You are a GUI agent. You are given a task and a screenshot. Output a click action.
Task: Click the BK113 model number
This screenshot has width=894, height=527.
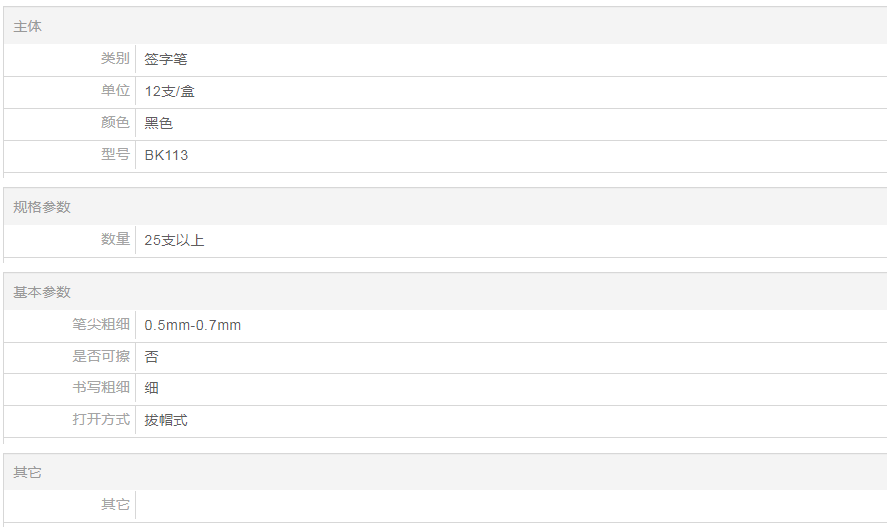[x=166, y=156]
